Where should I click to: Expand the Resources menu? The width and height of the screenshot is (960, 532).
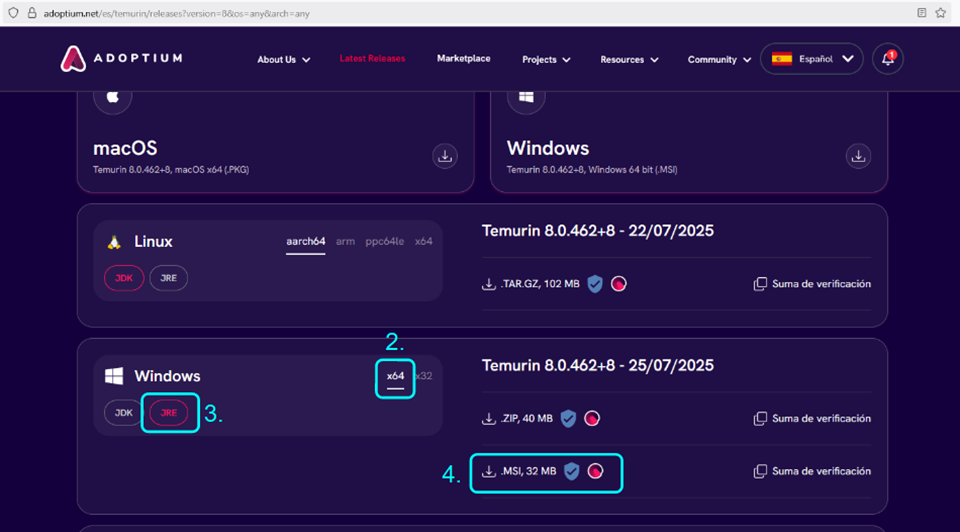pos(629,59)
